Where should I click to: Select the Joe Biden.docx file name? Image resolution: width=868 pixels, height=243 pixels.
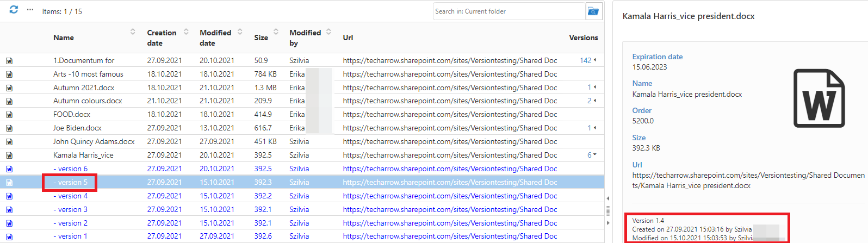click(77, 128)
